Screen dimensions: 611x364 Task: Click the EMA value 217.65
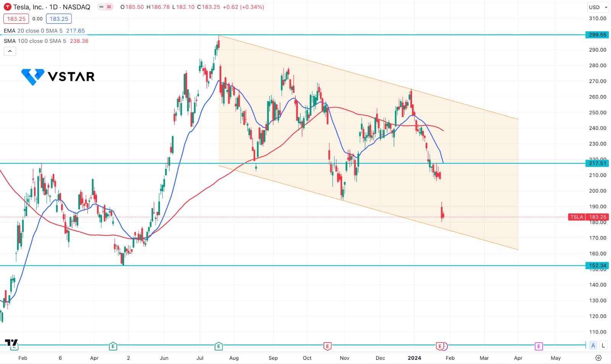click(x=76, y=31)
